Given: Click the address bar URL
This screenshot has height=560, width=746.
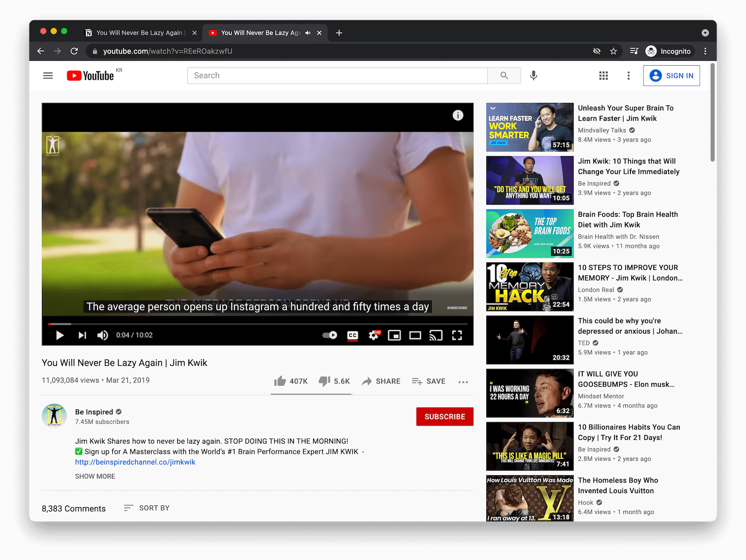Looking at the screenshot, I should click(x=168, y=51).
